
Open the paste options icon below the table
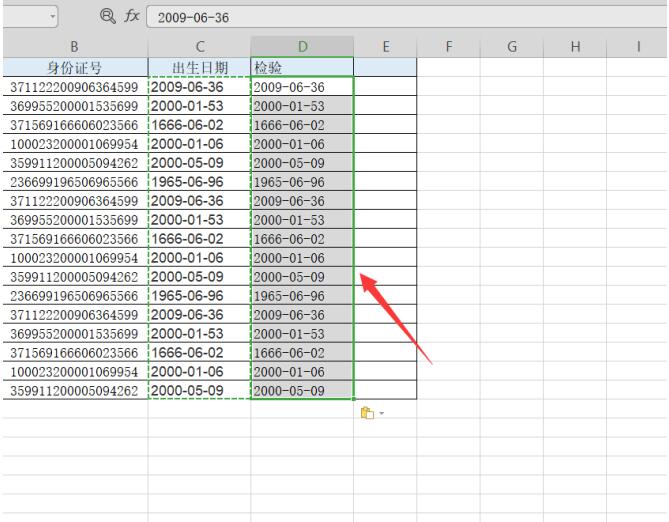click(x=367, y=413)
